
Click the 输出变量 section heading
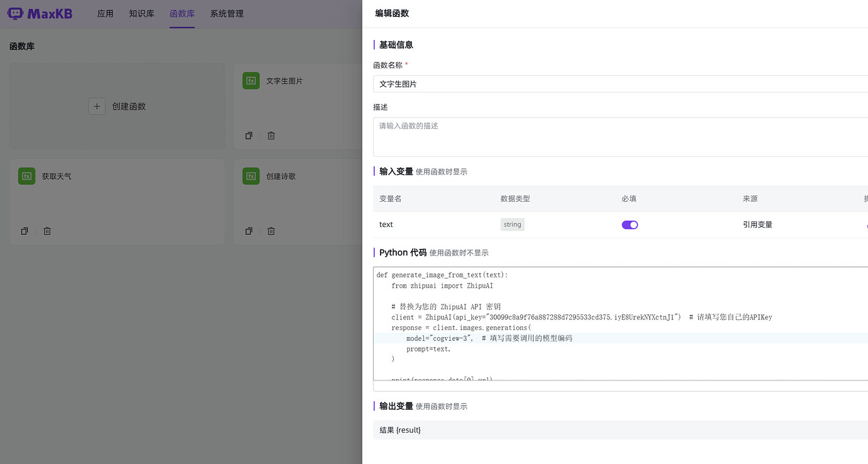click(396, 406)
